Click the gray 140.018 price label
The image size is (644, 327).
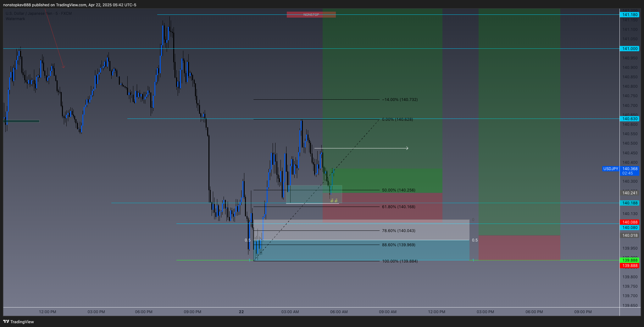pos(630,236)
